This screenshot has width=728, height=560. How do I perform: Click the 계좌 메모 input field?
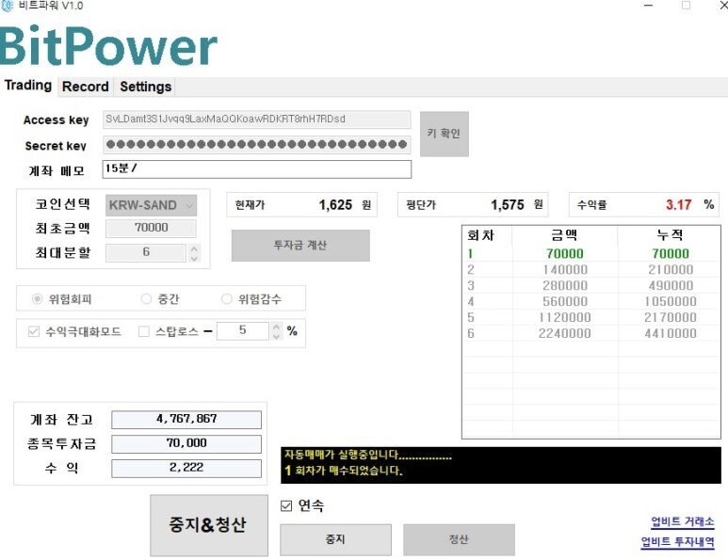256,168
